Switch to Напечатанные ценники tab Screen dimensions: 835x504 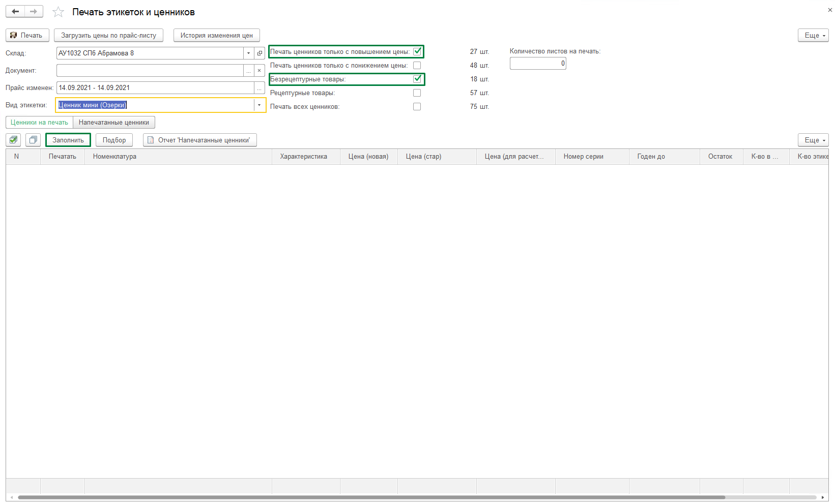tap(114, 123)
